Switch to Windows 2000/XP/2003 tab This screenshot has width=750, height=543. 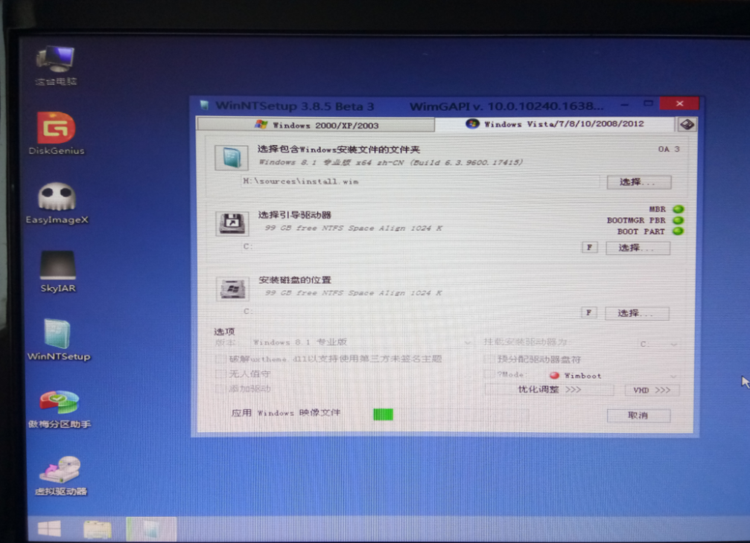[x=316, y=125]
